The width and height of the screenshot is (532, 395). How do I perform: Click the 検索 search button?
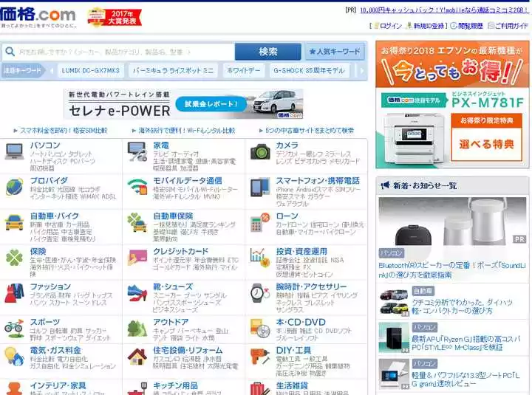tap(268, 52)
